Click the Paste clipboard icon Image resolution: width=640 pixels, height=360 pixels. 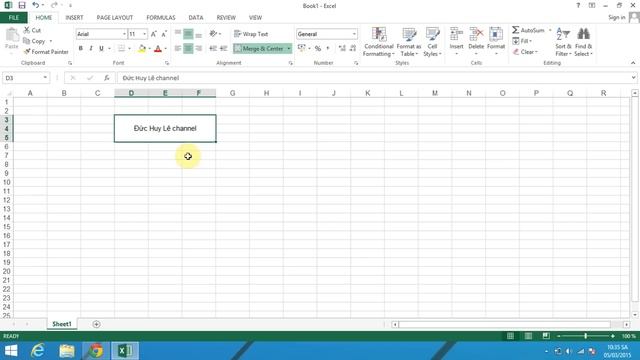click(12, 35)
